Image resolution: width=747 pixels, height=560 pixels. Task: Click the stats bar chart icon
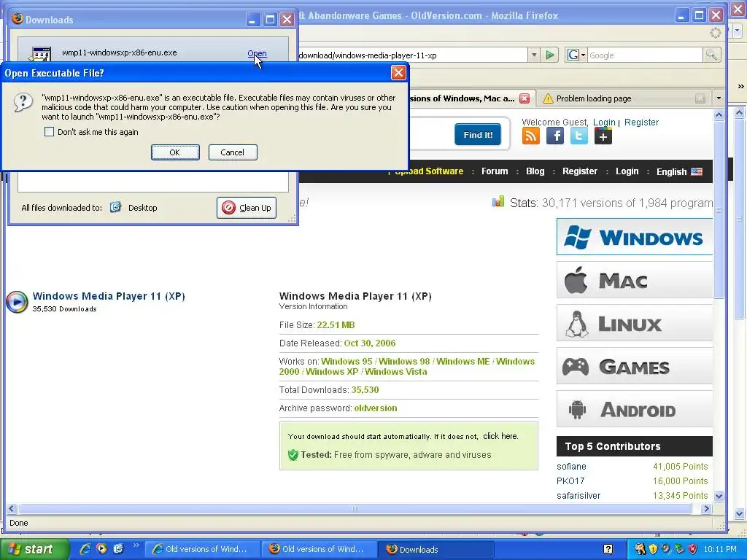click(498, 202)
